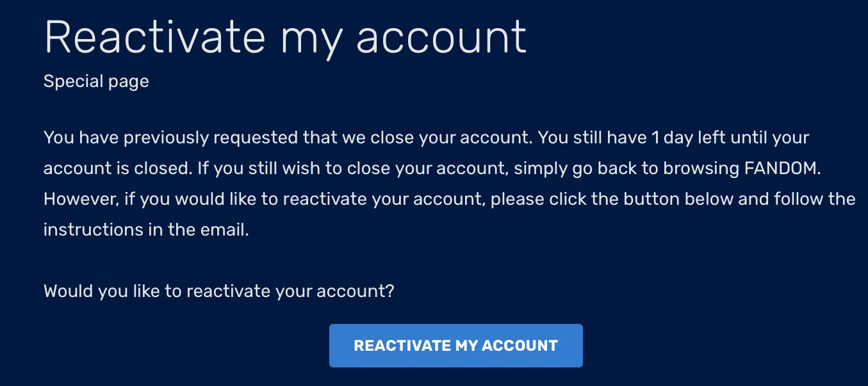Click the Reactivate My Account button
Image resolution: width=868 pixels, height=386 pixels.
coord(455,346)
